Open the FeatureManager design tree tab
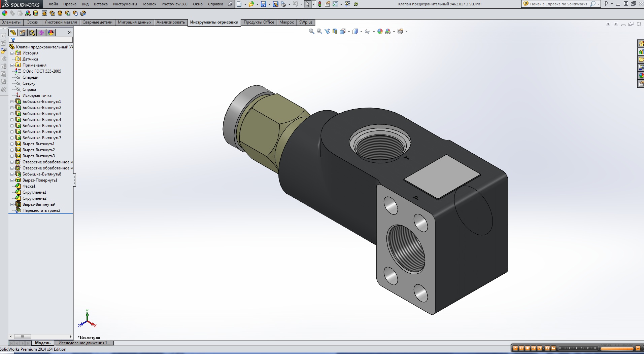 coord(13,32)
